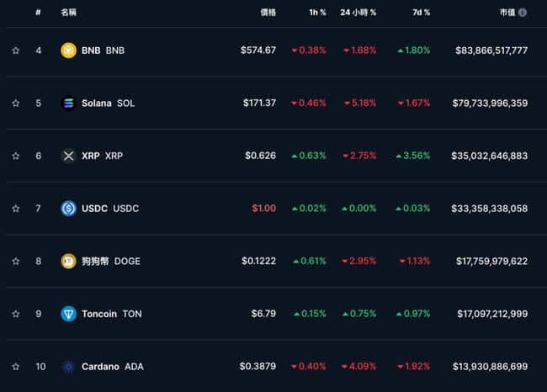Toggle the watchlist star for Solana
The image size is (547, 392).
pyautogui.click(x=15, y=103)
